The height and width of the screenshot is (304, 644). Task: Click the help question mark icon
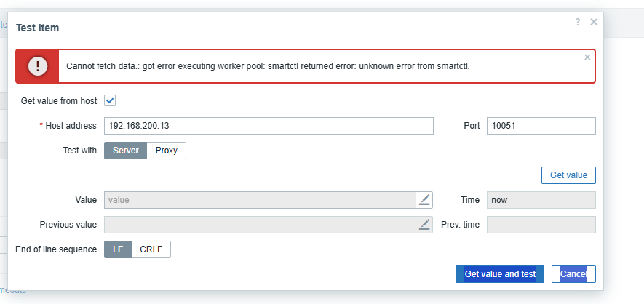pyautogui.click(x=578, y=23)
